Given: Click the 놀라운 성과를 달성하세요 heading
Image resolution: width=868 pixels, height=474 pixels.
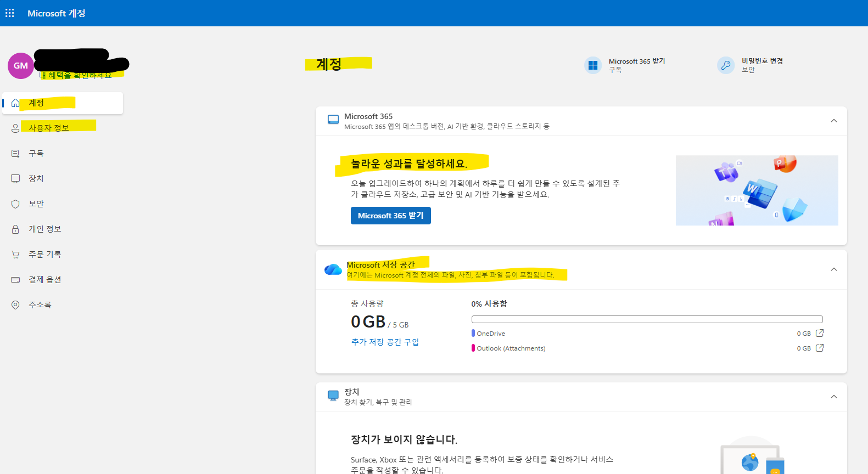Looking at the screenshot, I should [x=409, y=163].
